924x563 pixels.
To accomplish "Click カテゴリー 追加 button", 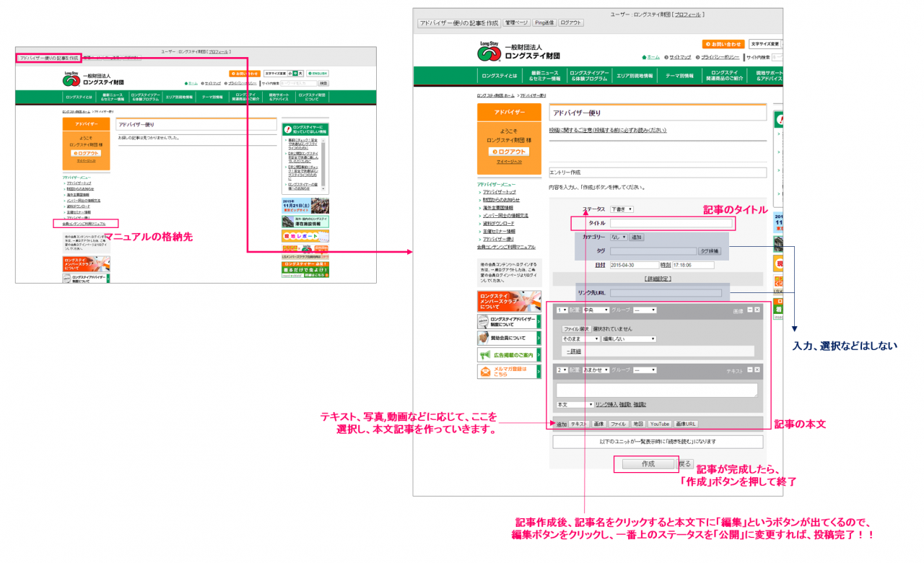I will 636,237.
